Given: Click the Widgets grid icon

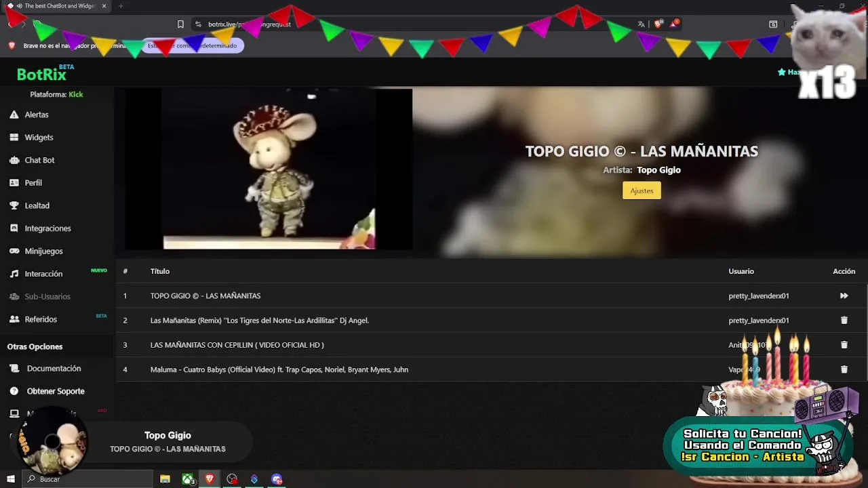Looking at the screenshot, I should point(14,137).
